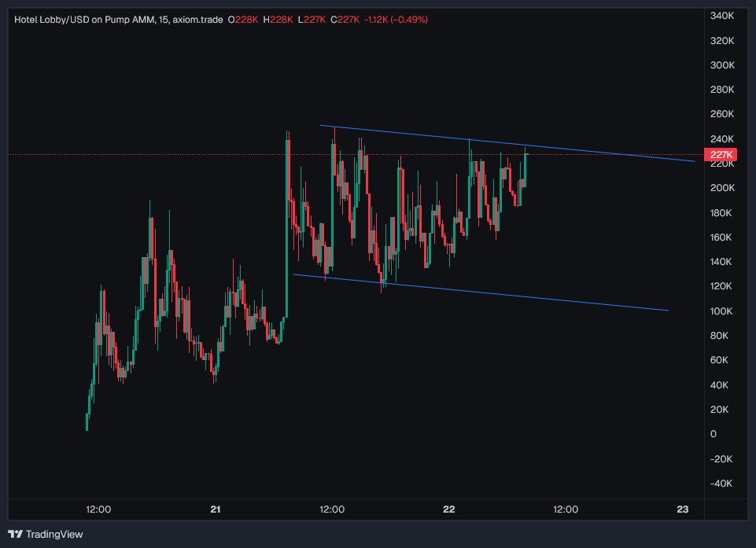The width and height of the screenshot is (756, 548).
Task: Click the 80K price axis label
Action: (x=719, y=336)
